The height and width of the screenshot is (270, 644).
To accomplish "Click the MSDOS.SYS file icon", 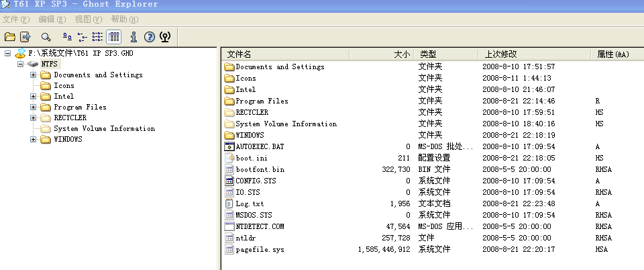I will 229,215.
